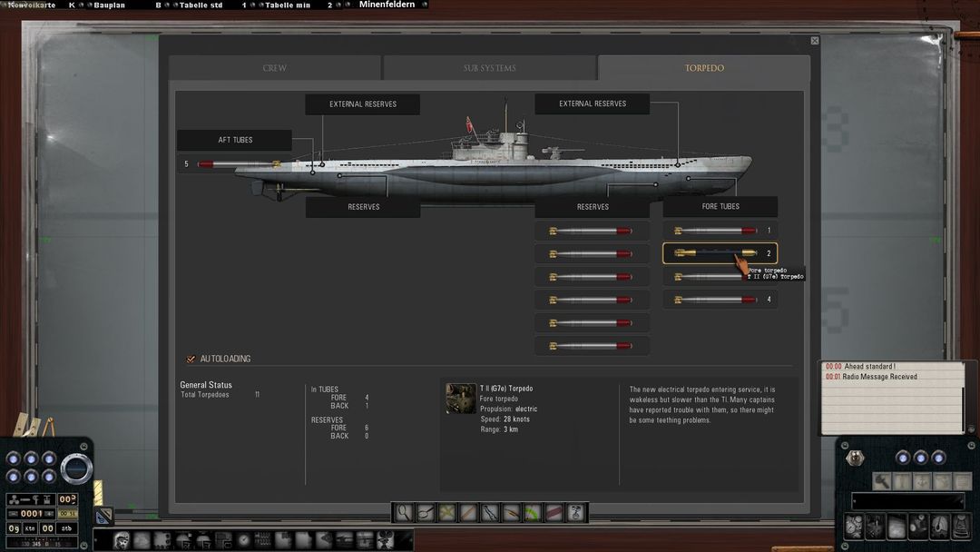The image size is (980, 552).
Task: Close the torpedo management panel
Action: click(814, 41)
